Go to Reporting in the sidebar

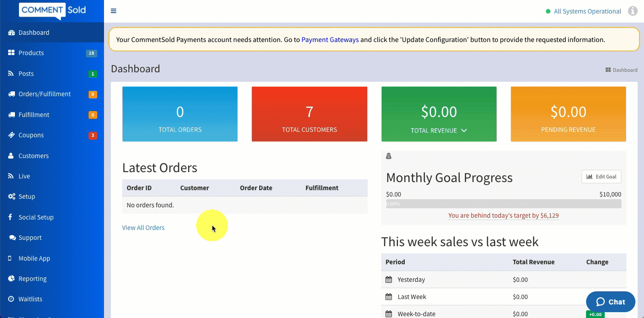point(33,279)
